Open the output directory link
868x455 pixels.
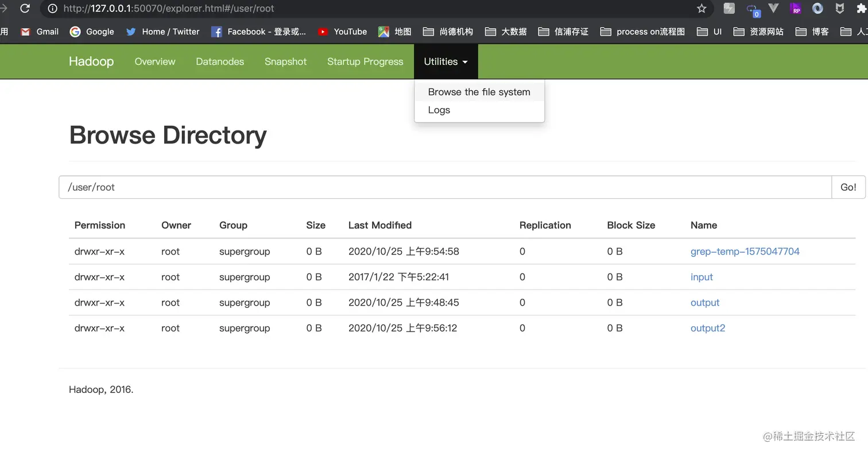pos(705,303)
